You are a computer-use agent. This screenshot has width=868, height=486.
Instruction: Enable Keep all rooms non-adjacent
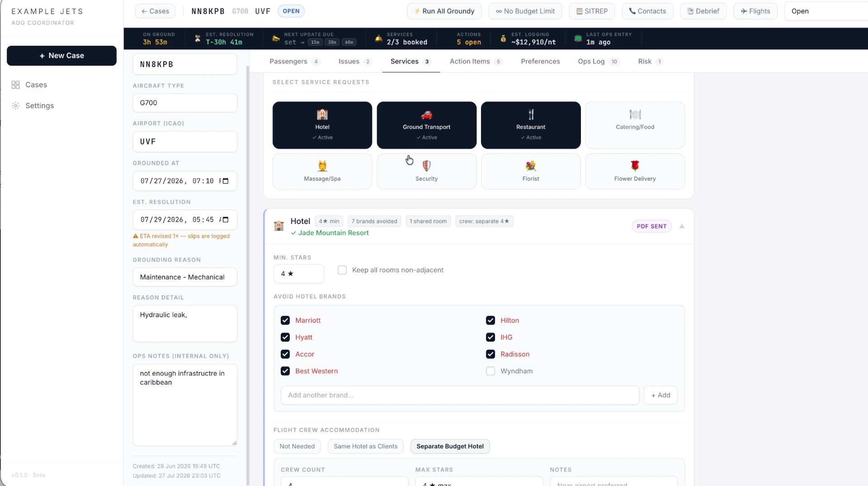click(342, 270)
